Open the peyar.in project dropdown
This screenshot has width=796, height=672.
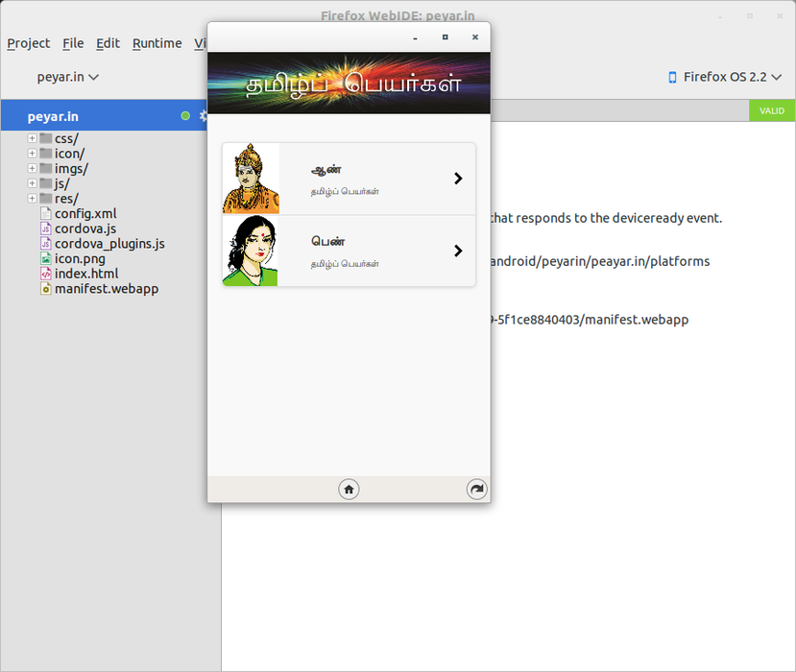click(x=67, y=77)
